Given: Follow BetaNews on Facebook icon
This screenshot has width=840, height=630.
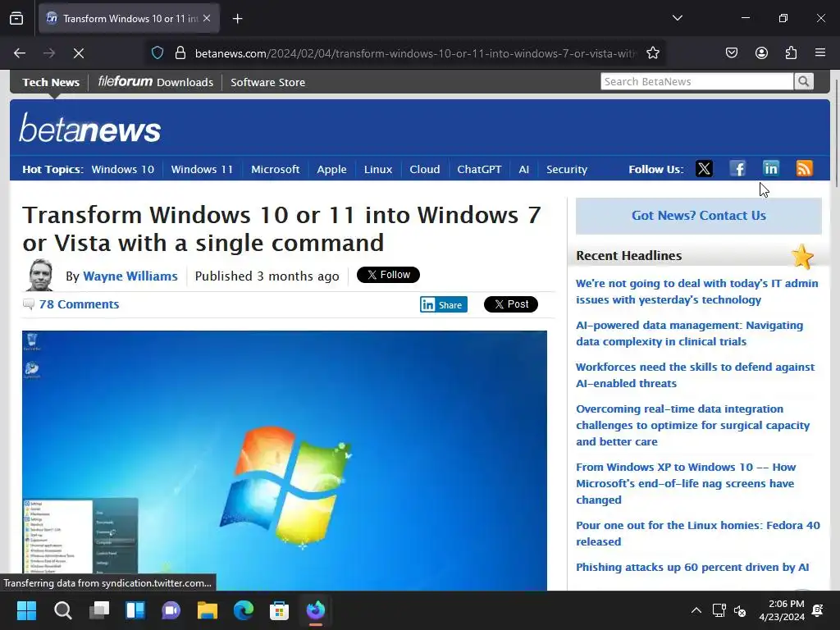Looking at the screenshot, I should [x=737, y=169].
